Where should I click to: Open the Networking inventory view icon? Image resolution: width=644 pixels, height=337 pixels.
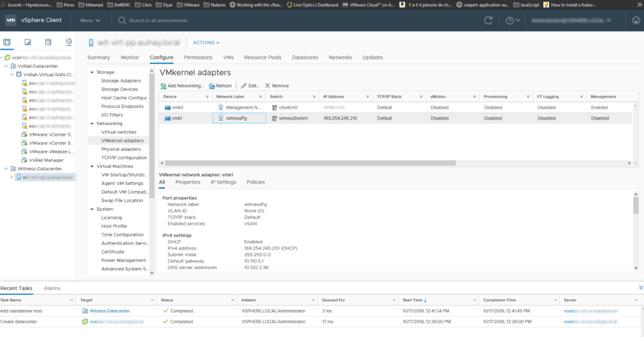coord(68,42)
